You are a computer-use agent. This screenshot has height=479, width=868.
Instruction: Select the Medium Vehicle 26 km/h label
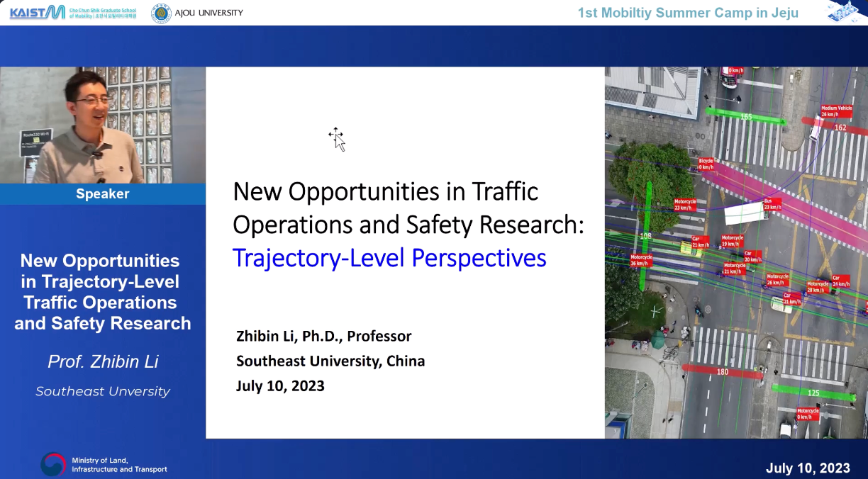coord(835,111)
